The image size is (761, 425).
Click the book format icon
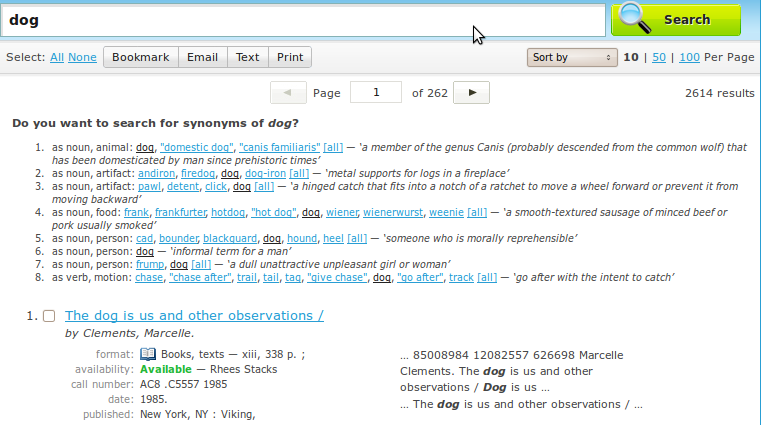(148, 354)
